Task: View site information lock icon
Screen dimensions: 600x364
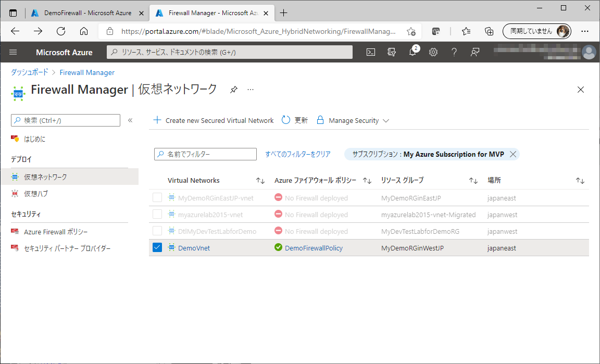Action: pyautogui.click(x=110, y=31)
